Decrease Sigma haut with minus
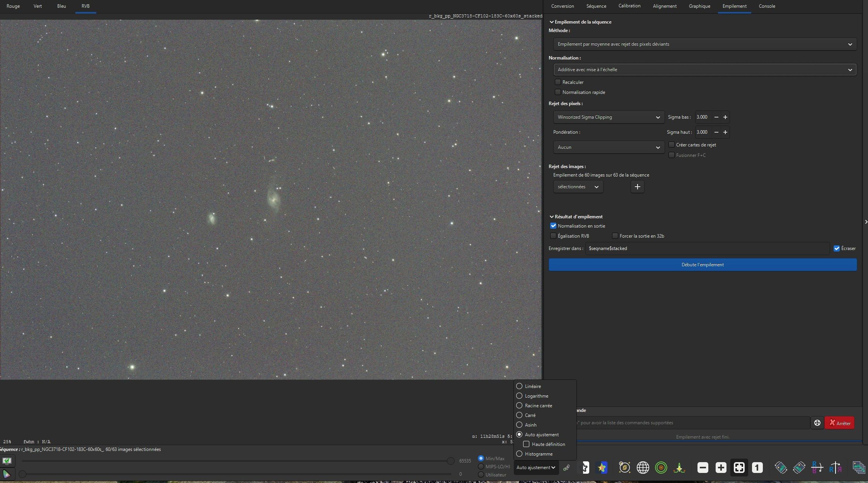 (x=716, y=132)
